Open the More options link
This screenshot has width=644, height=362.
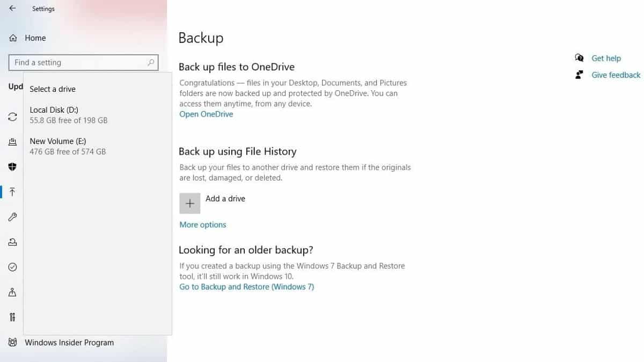click(202, 225)
